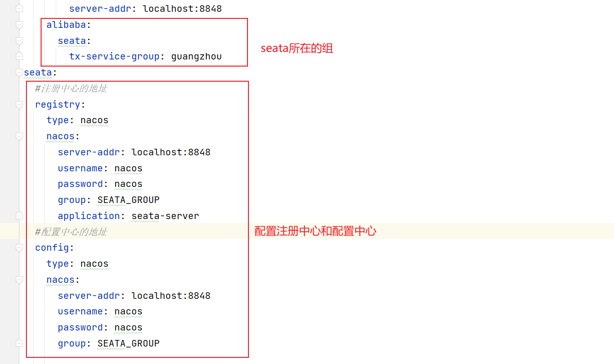This screenshot has height=364, width=614.
Task: Click the "nacos" value of config type
Action: click(94, 264)
